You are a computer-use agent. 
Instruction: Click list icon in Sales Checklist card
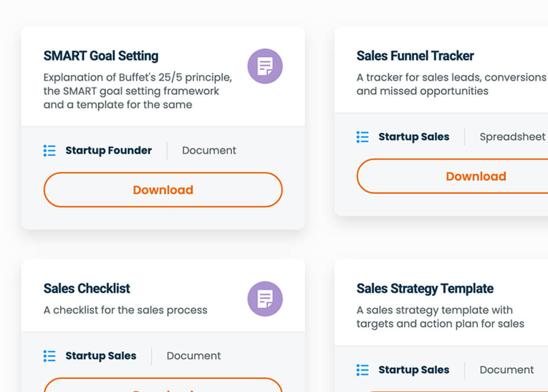(x=50, y=356)
